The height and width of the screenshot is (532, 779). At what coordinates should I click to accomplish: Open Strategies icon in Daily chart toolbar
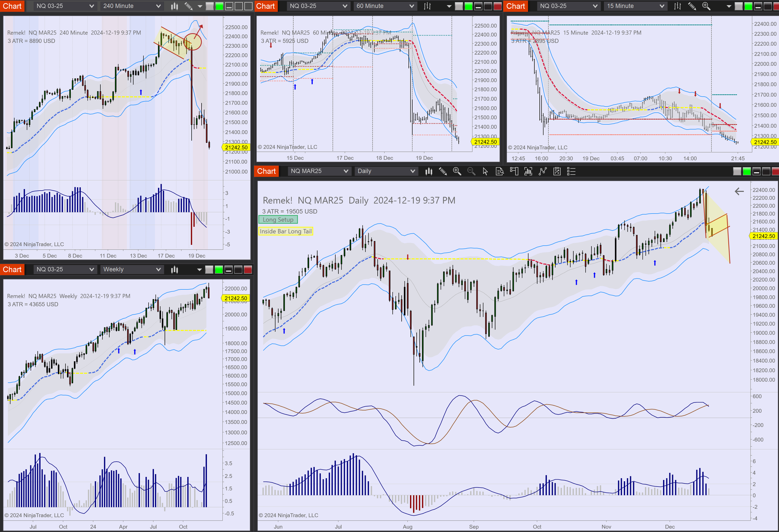[x=557, y=172]
